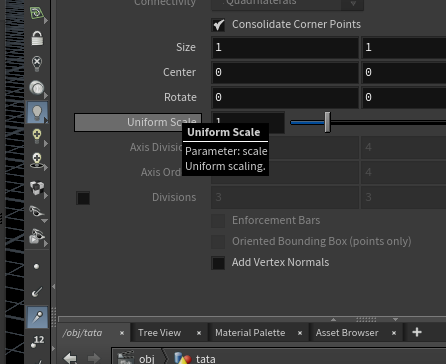Toggle display points dot icon
The width and height of the screenshot is (446, 364).
coord(36,266)
